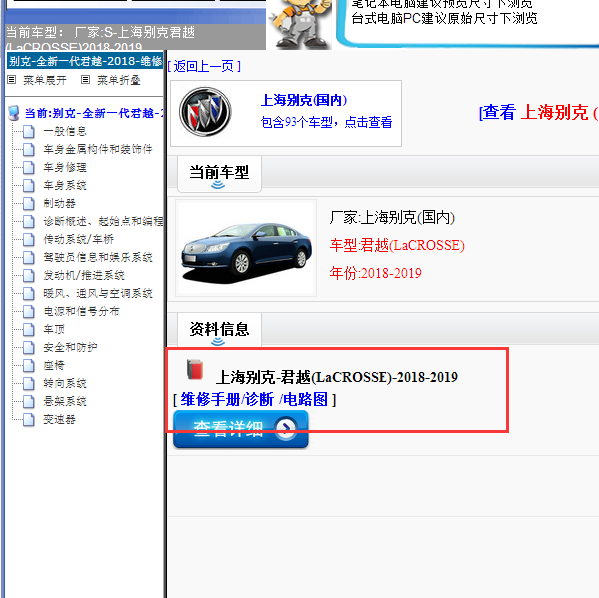Open the 上海别克(国内) brand link
Viewport: 599px width, 598px height.
pyautogui.click(x=304, y=100)
